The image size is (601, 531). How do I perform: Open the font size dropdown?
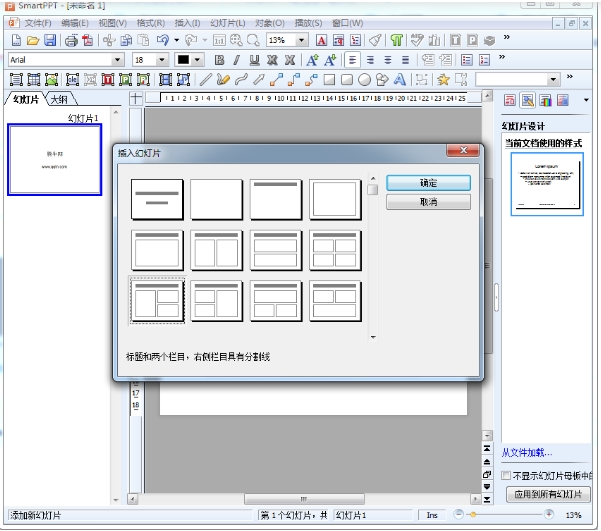tap(162, 60)
